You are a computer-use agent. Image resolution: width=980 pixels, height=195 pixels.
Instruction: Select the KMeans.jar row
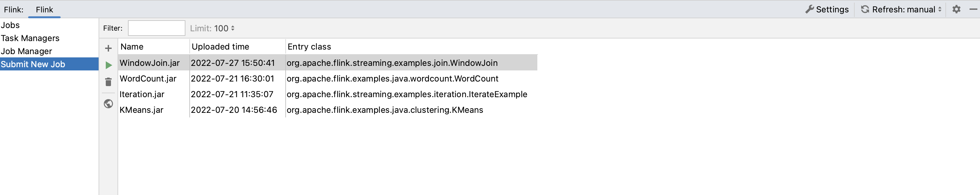point(141,110)
